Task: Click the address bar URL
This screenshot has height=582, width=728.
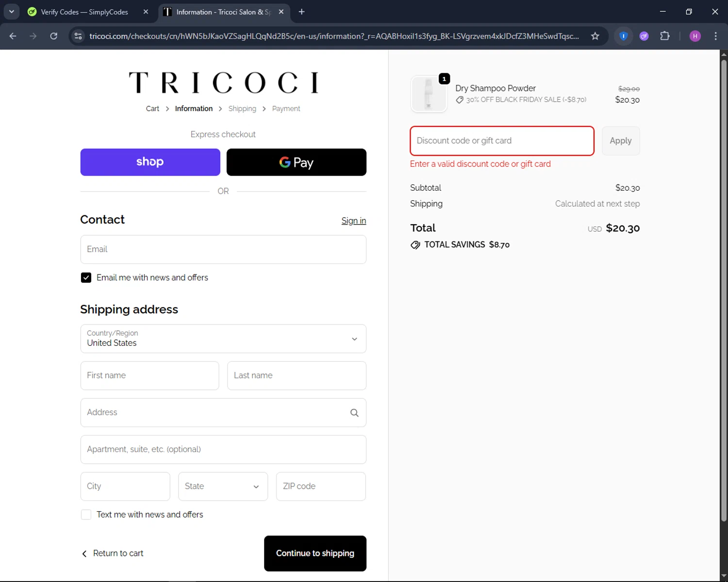Action: [x=334, y=36]
